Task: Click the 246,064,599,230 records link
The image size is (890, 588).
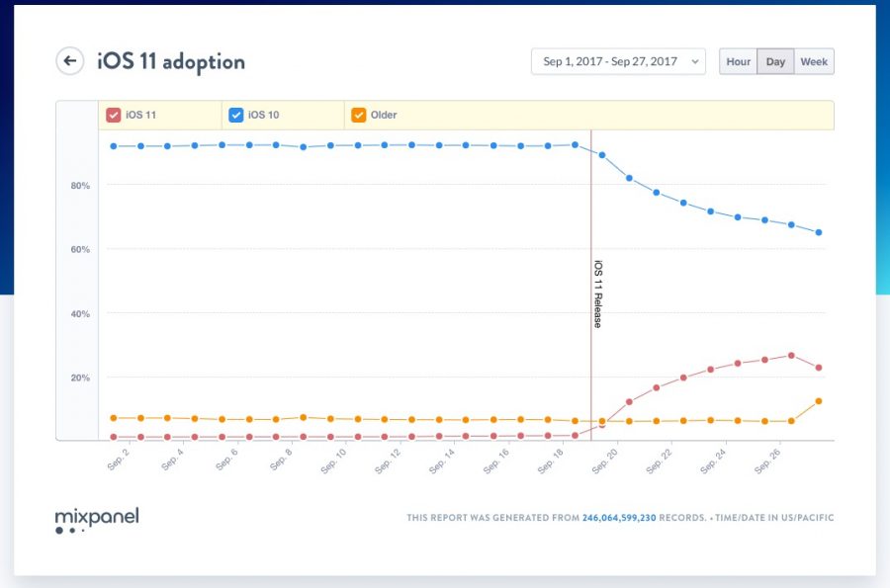Action: tap(632, 517)
